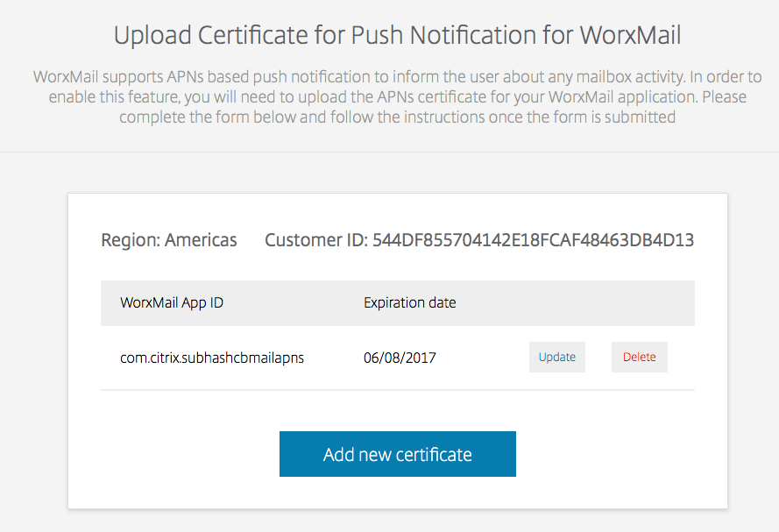The height and width of the screenshot is (532, 779).
Task: Click the divider line below the certificate row
Action: [x=397, y=390]
